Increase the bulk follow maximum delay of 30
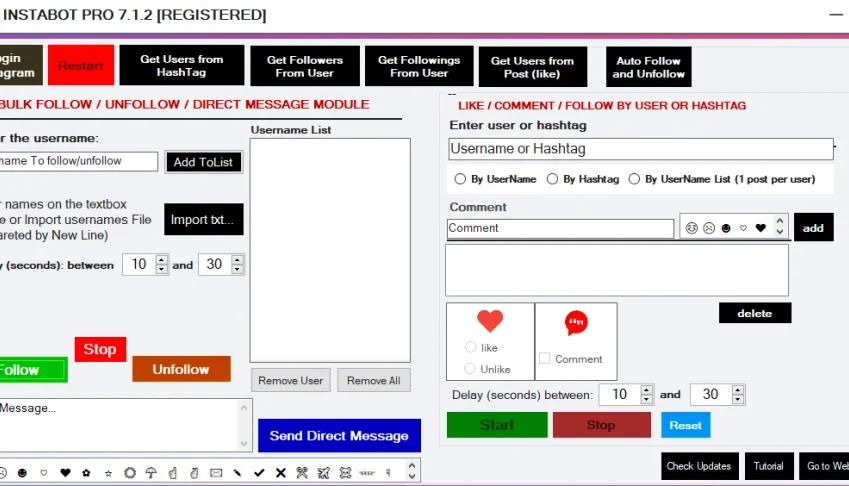The width and height of the screenshot is (849, 486). click(237, 260)
